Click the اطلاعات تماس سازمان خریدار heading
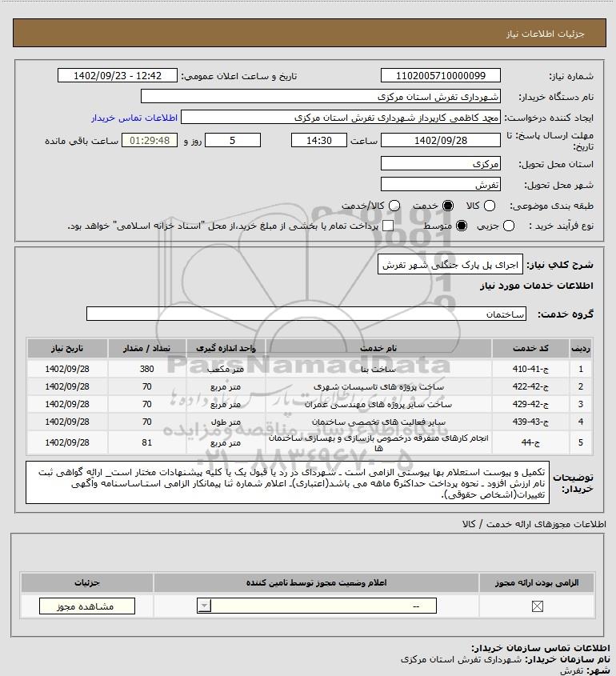616x676 pixels. pos(540,647)
